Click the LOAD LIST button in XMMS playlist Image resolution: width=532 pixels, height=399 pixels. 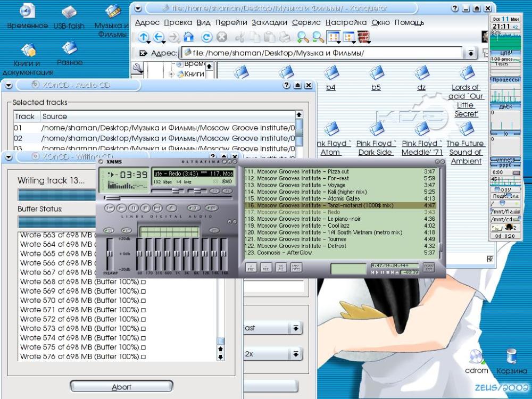tap(429, 268)
